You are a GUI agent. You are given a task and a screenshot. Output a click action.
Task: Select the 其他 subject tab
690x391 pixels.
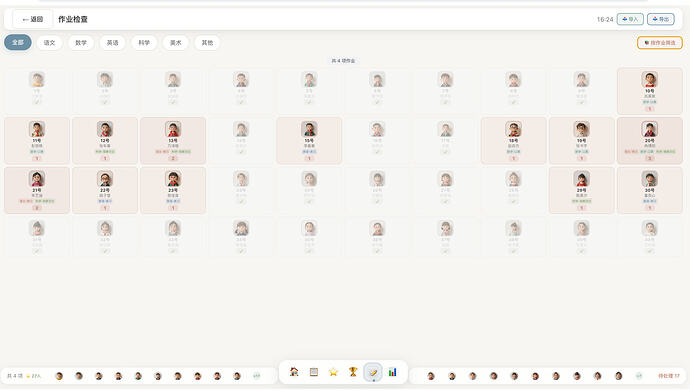tap(207, 43)
